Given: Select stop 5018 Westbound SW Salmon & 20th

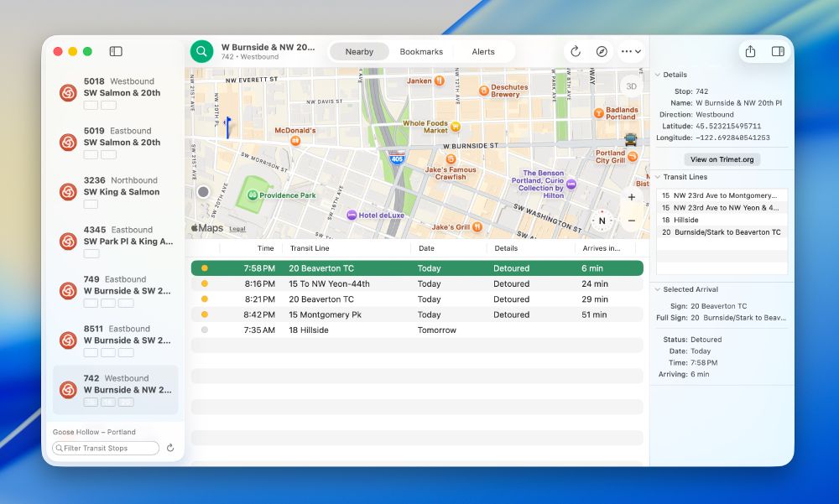Looking at the screenshot, I should 116,92.
